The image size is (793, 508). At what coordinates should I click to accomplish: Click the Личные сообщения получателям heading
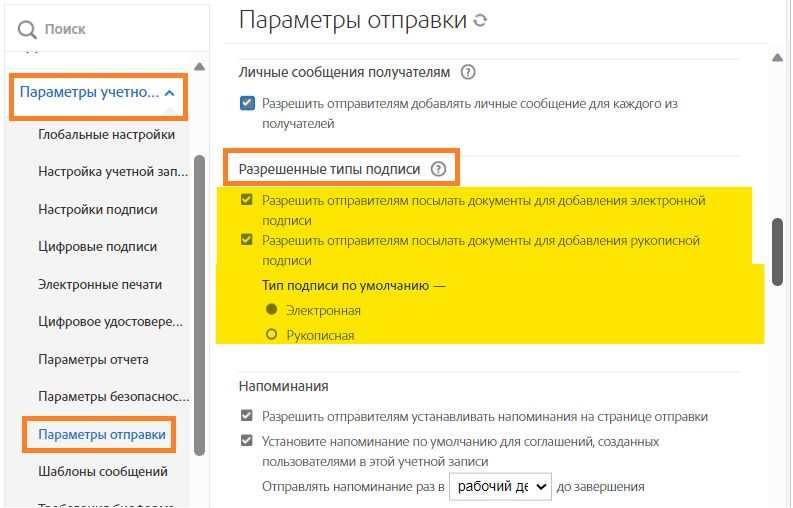click(344, 72)
